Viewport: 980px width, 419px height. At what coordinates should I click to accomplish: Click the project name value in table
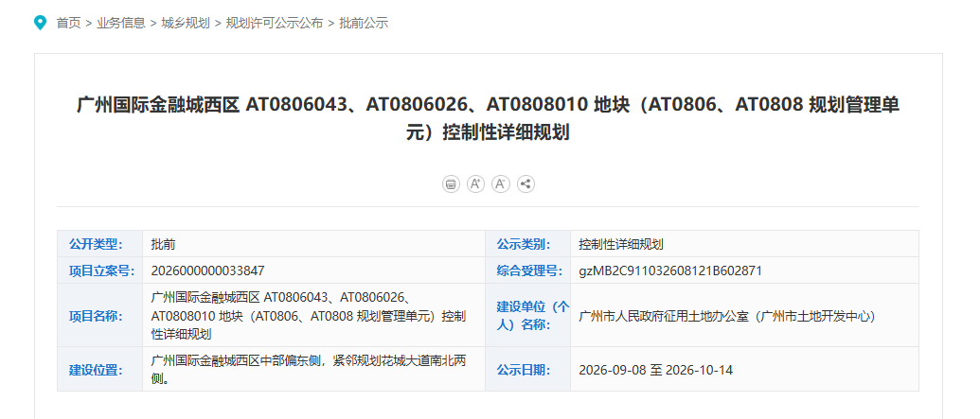[308, 315]
